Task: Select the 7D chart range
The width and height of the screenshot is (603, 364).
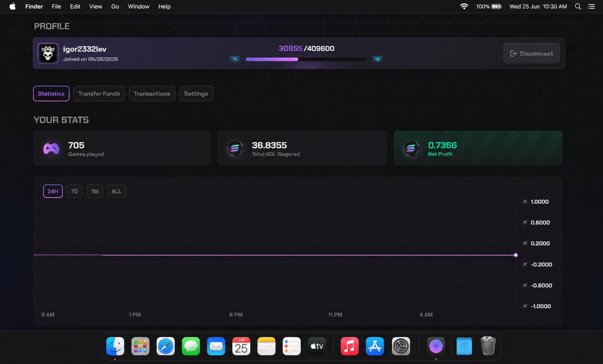Action: point(74,191)
